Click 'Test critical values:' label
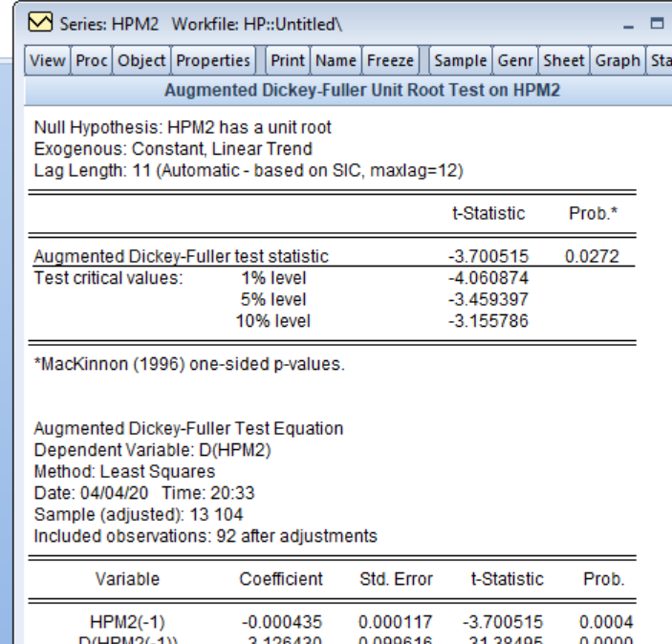 coord(108,278)
